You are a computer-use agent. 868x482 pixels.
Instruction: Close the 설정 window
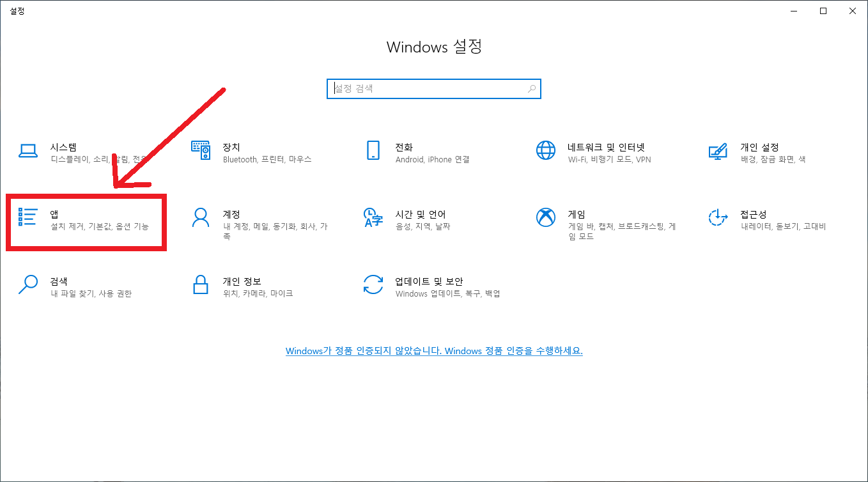[853, 11]
